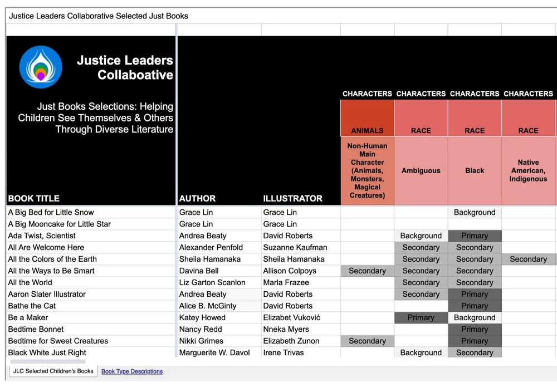The height and width of the screenshot is (392, 557).
Task: Select Secondary Animals cell for Ways to Be Smart
Action: coord(367,271)
